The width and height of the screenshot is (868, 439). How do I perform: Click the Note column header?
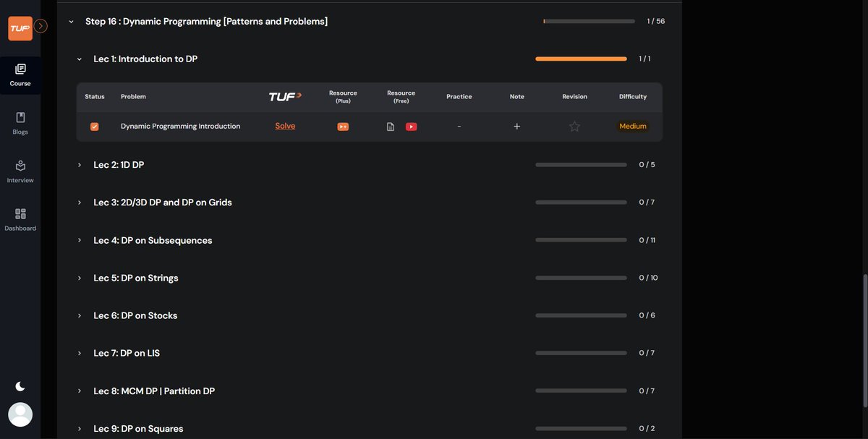pos(517,96)
